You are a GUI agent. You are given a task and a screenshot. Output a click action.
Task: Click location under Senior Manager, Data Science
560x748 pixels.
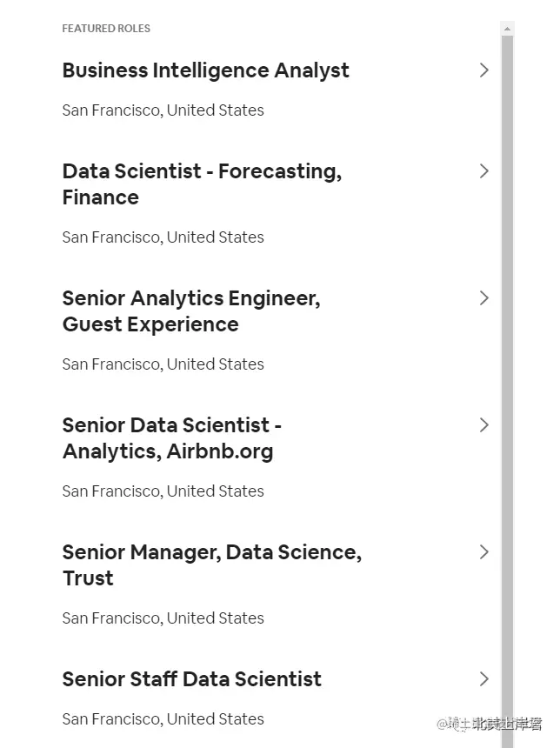coord(163,618)
